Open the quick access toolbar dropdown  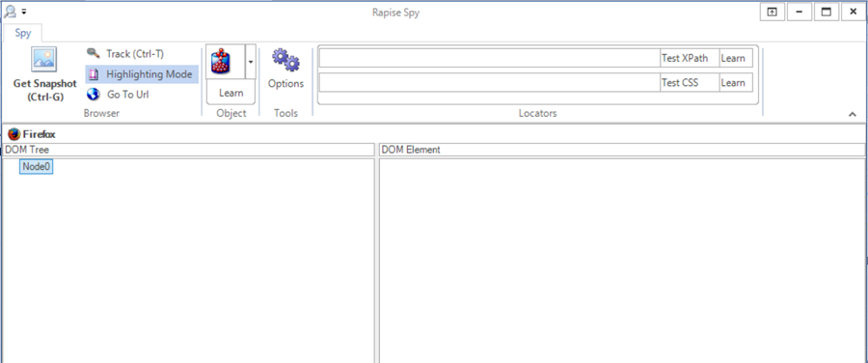[24, 12]
